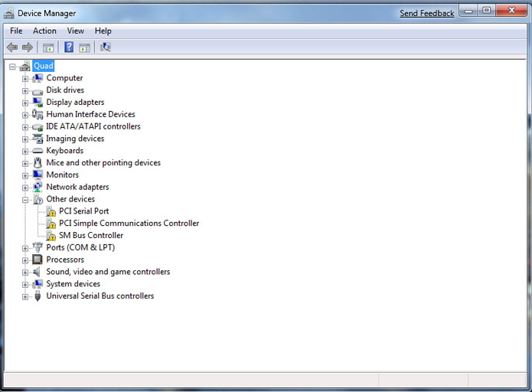The image size is (532, 392).
Task: Click the Show/Hide Action Pane toolbar icon
Action: pyautogui.click(x=85, y=47)
